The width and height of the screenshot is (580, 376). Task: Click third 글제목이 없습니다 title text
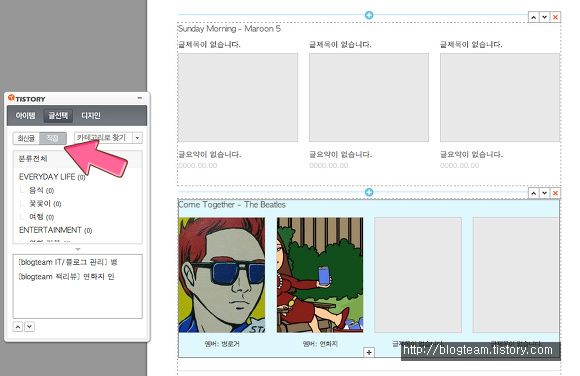click(471, 45)
